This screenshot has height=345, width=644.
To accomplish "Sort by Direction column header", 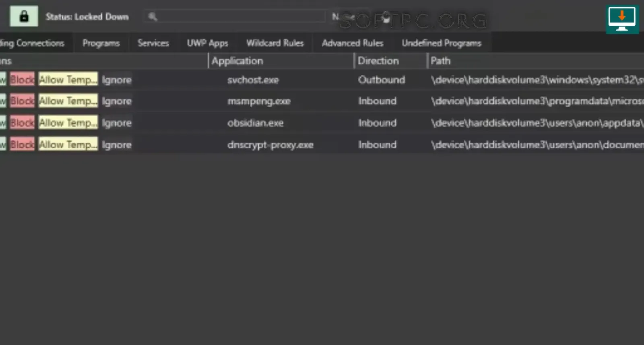I will [390, 61].
